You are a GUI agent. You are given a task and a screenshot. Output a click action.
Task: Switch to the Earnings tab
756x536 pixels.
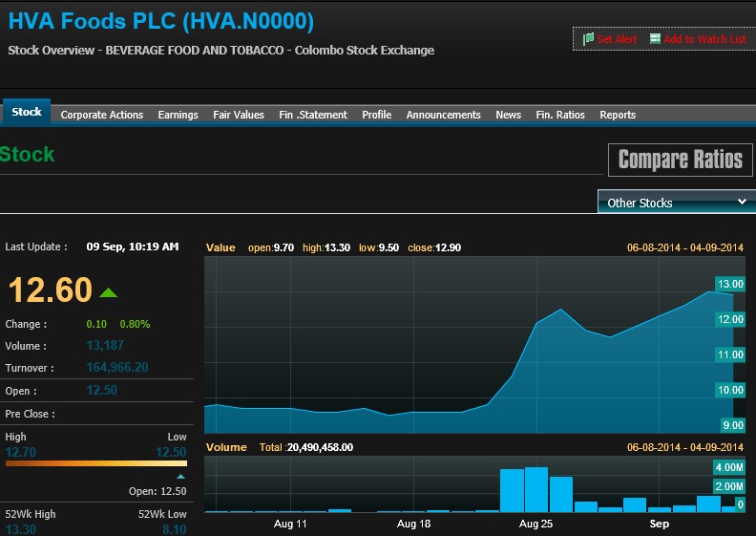pos(178,115)
